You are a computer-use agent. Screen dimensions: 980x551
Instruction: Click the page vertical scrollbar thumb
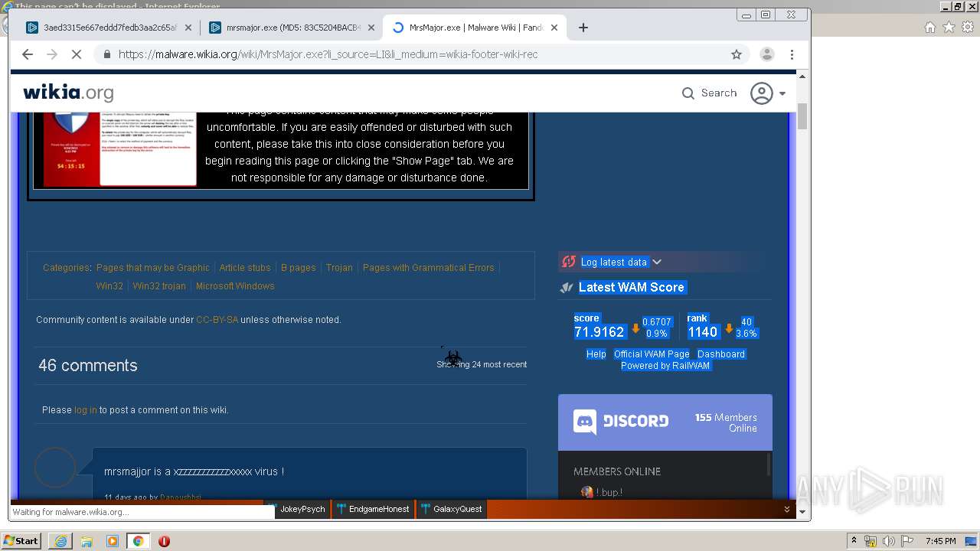click(x=802, y=116)
